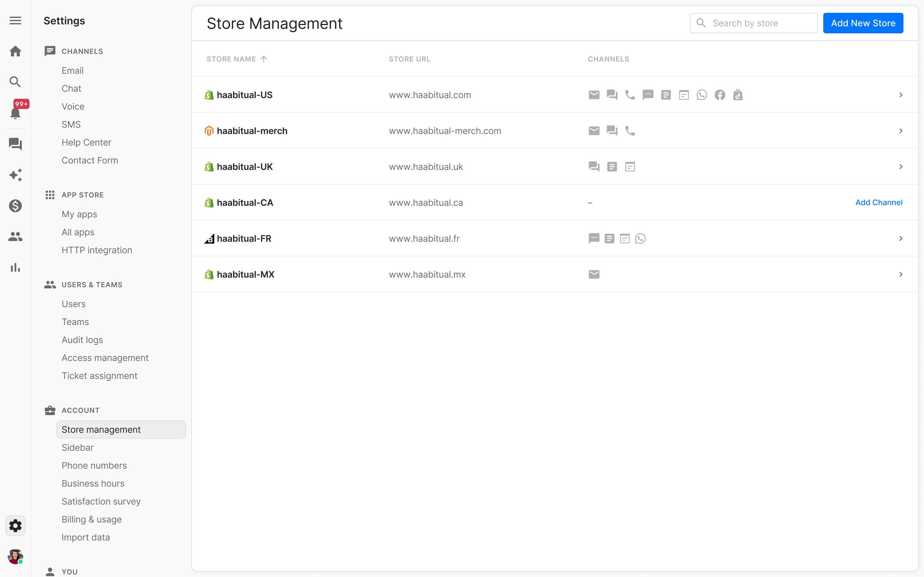Image resolution: width=924 pixels, height=577 pixels.
Task: Click the AI sparkles icon in sidebar
Action: pyautogui.click(x=15, y=175)
